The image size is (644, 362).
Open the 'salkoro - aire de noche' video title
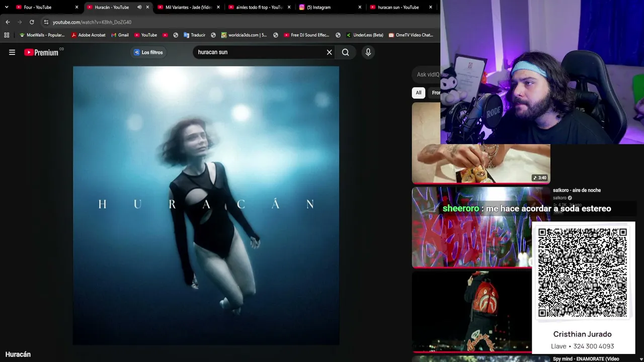(x=577, y=190)
